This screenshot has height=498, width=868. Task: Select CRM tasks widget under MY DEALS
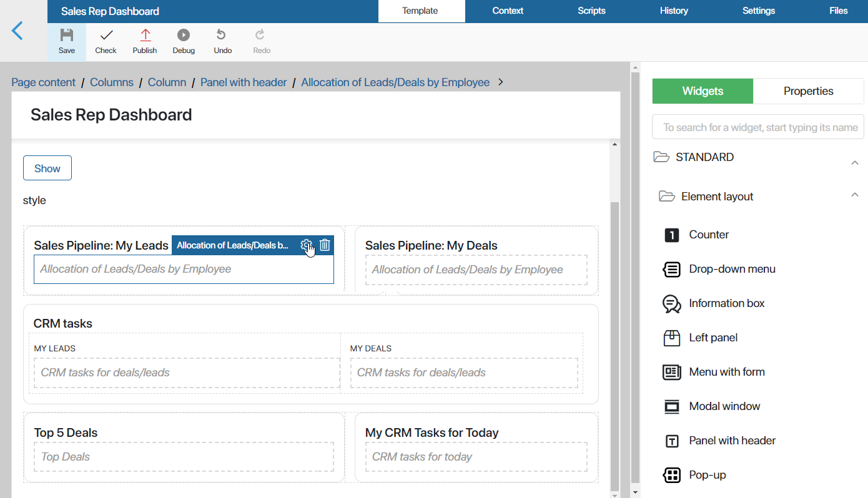[x=464, y=373]
